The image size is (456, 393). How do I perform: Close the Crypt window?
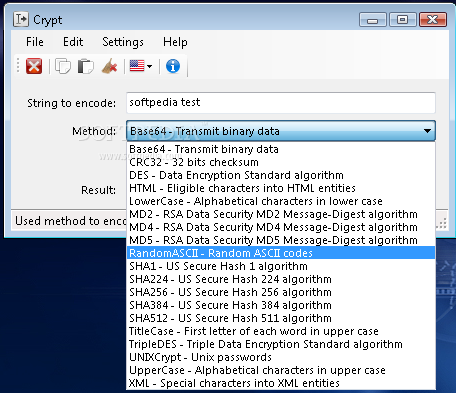click(x=433, y=20)
